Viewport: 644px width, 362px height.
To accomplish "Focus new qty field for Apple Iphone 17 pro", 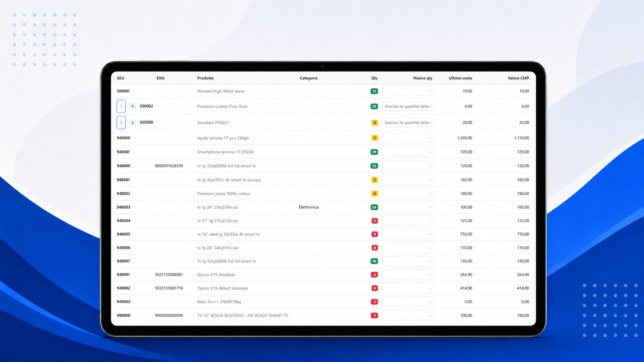I will click(408, 138).
